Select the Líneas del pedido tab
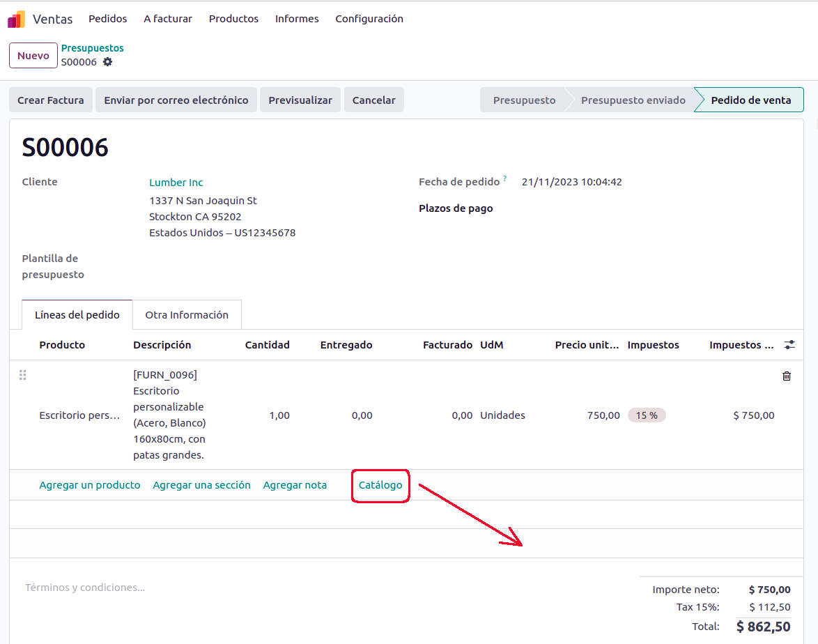Image resolution: width=818 pixels, height=644 pixels. (x=77, y=315)
